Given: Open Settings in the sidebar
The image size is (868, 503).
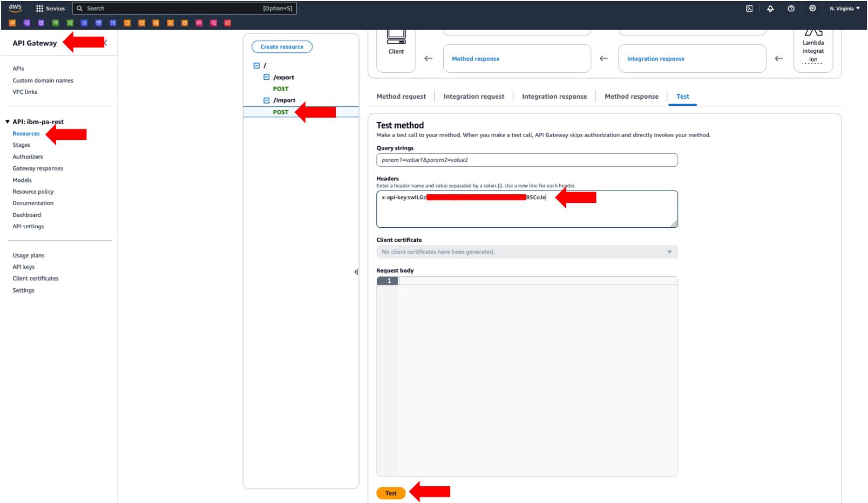Looking at the screenshot, I should 23,290.
